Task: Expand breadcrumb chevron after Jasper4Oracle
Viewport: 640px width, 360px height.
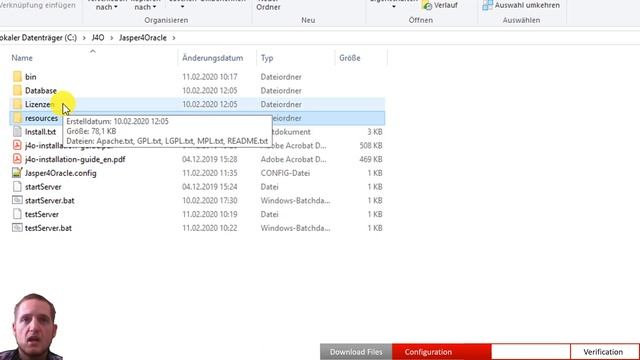Action: (174, 38)
